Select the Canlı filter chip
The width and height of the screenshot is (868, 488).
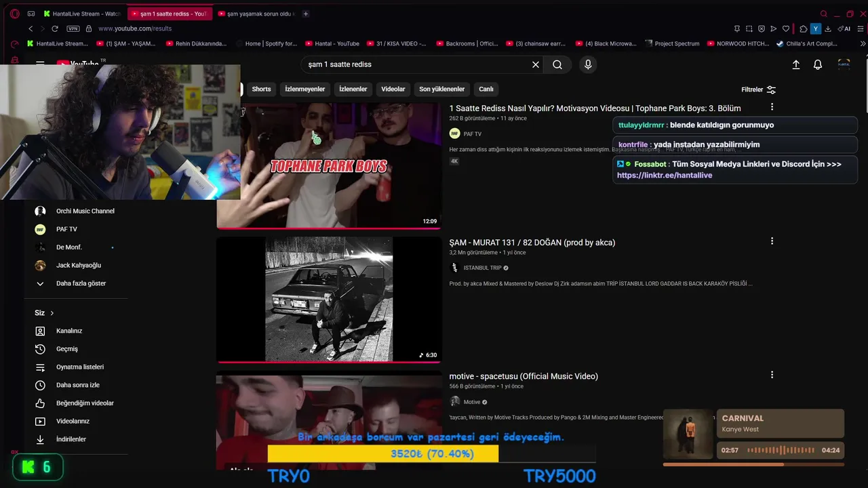pyautogui.click(x=486, y=89)
